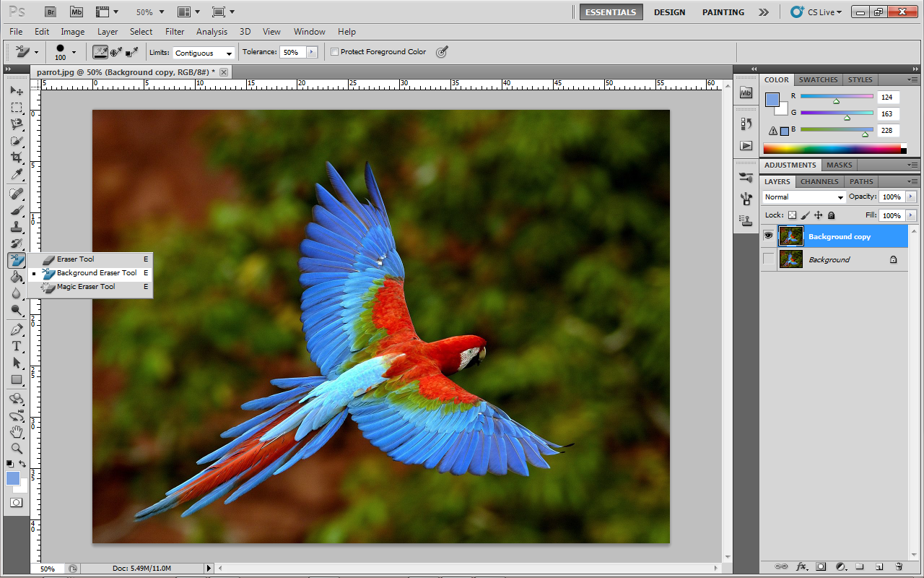The height and width of the screenshot is (578, 924).
Task: Toggle Lock transparent pixels
Action: [792, 215]
